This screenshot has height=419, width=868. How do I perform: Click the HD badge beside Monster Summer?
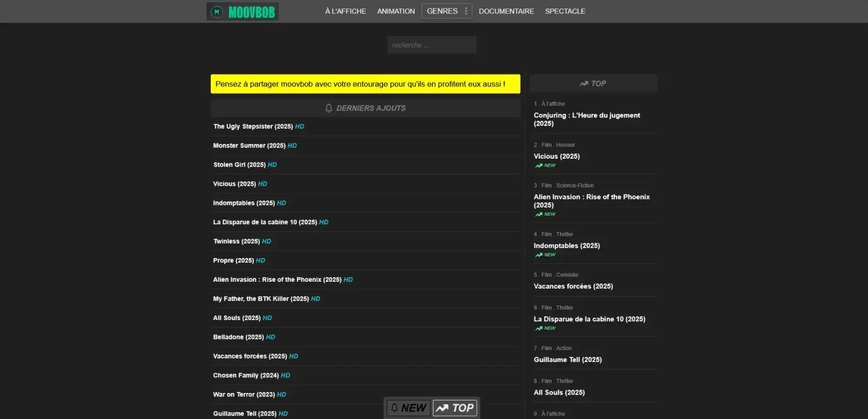[x=292, y=146]
